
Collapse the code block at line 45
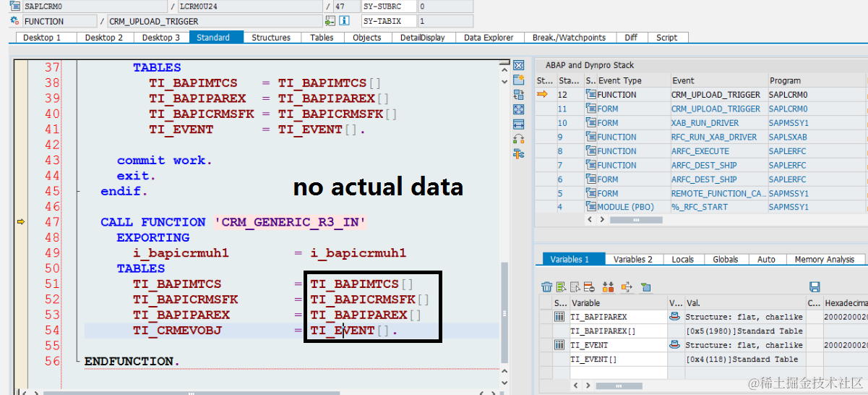point(77,192)
